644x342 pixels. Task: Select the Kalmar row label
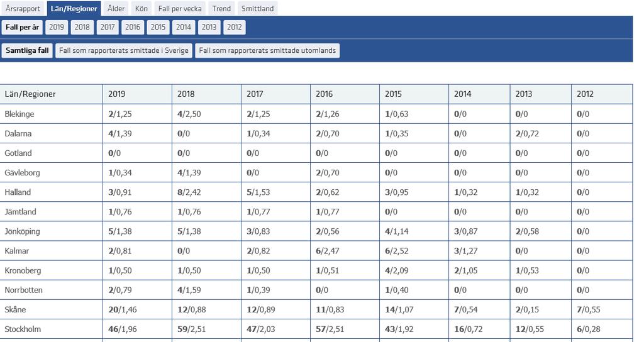pos(17,251)
